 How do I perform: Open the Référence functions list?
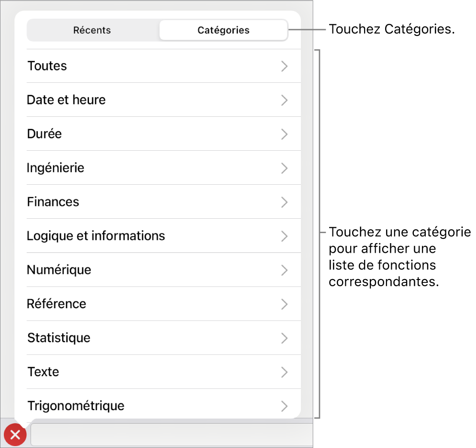pyautogui.click(x=57, y=304)
